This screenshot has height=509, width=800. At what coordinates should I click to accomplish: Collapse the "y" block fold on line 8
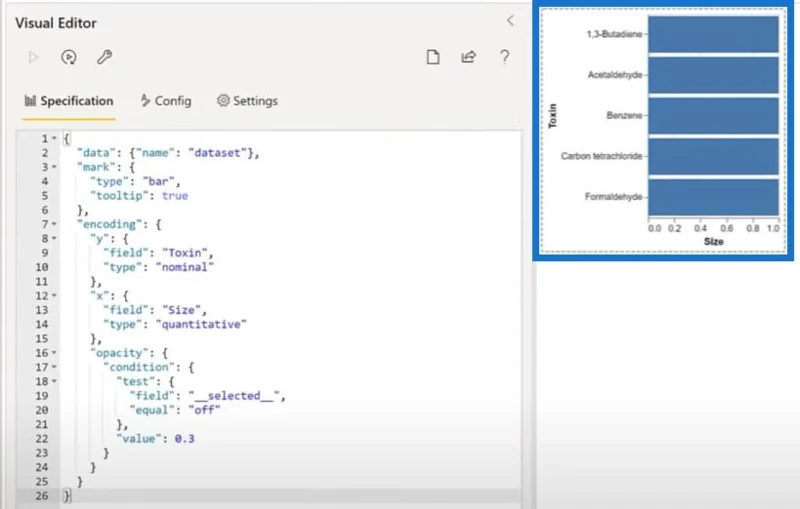(54, 238)
